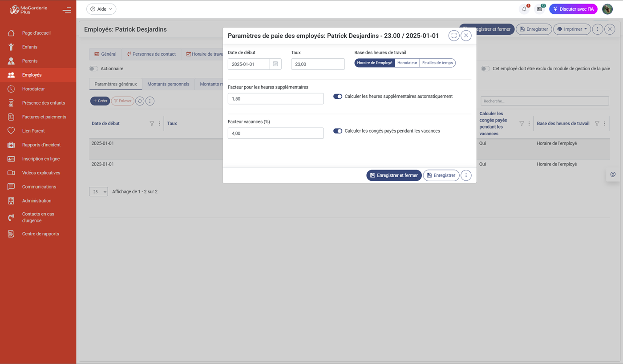Open the notifications bell icon
623x364 pixels.
[x=524, y=9]
